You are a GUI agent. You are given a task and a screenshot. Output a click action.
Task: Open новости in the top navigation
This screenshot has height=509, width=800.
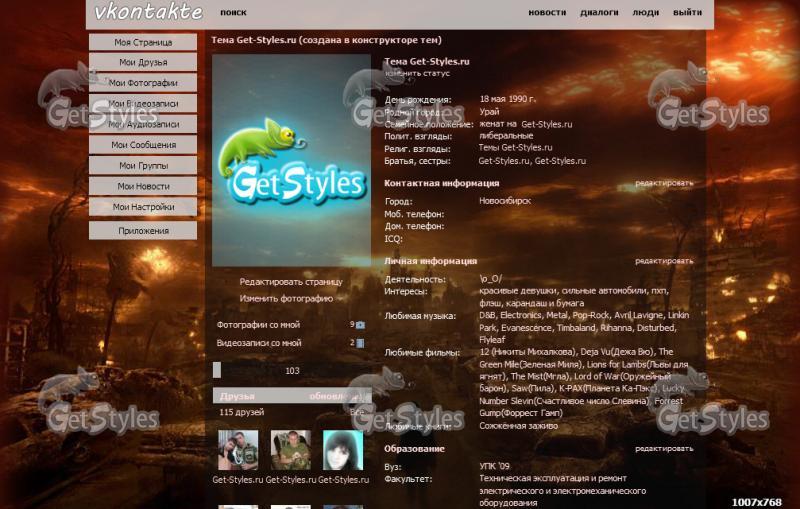[547, 13]
